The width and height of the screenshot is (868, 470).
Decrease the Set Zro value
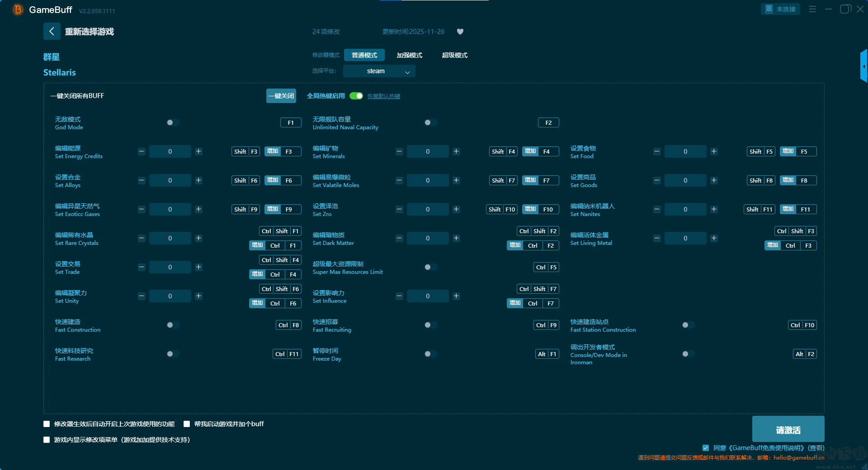(399, 209)
